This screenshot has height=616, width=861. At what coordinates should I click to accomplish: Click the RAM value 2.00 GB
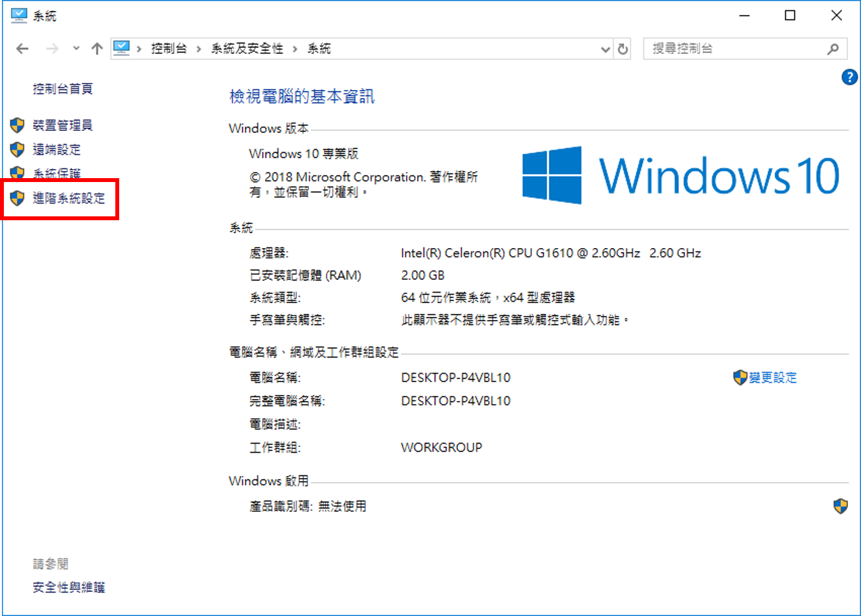[x=423, y=275]
